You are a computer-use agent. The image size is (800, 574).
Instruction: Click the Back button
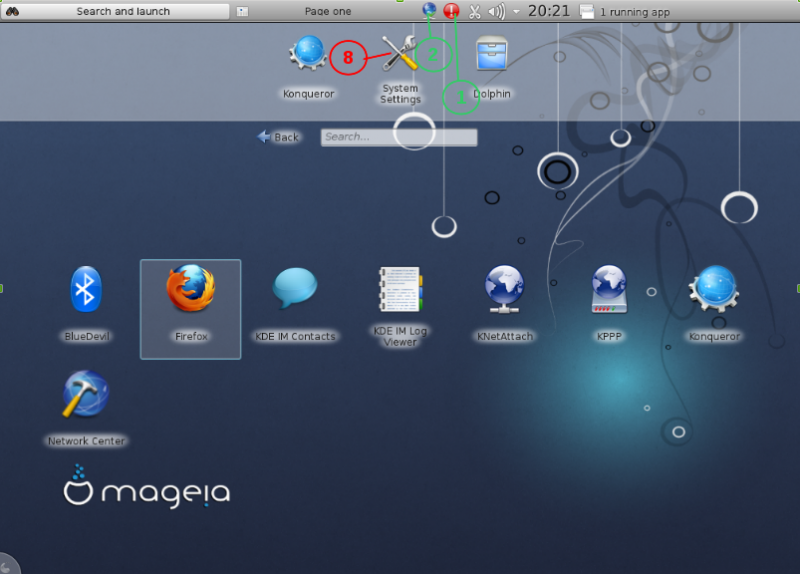tap(278, 137)
